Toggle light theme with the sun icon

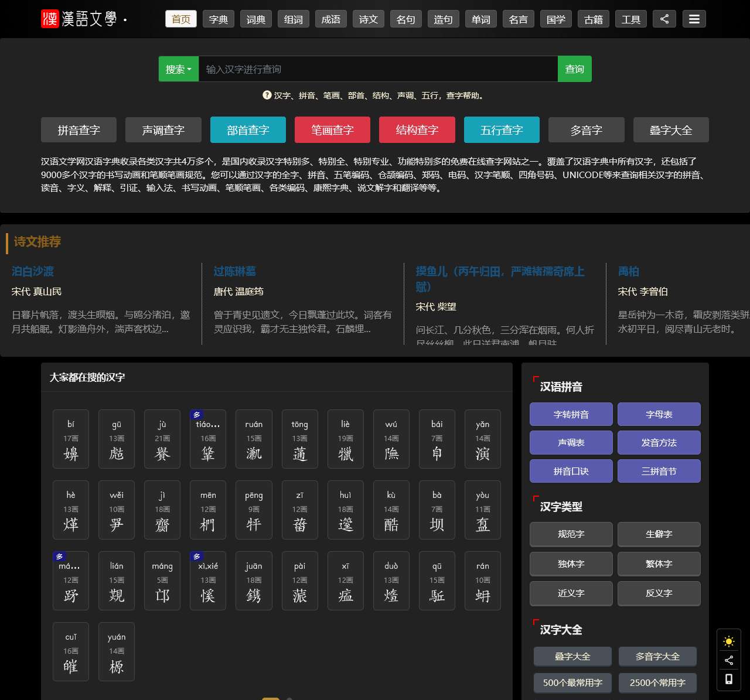[x=728, y=641]
